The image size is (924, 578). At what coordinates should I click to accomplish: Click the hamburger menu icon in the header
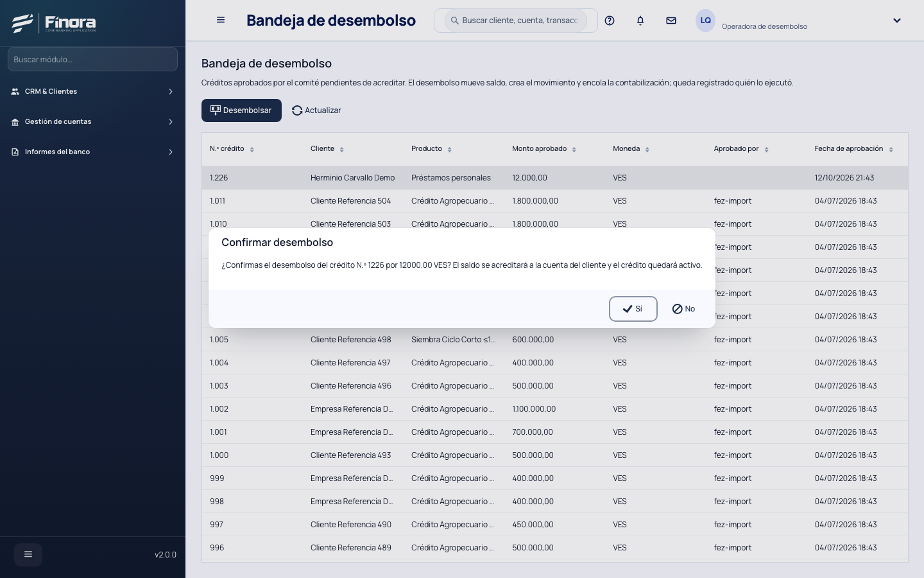click(221, 20)
